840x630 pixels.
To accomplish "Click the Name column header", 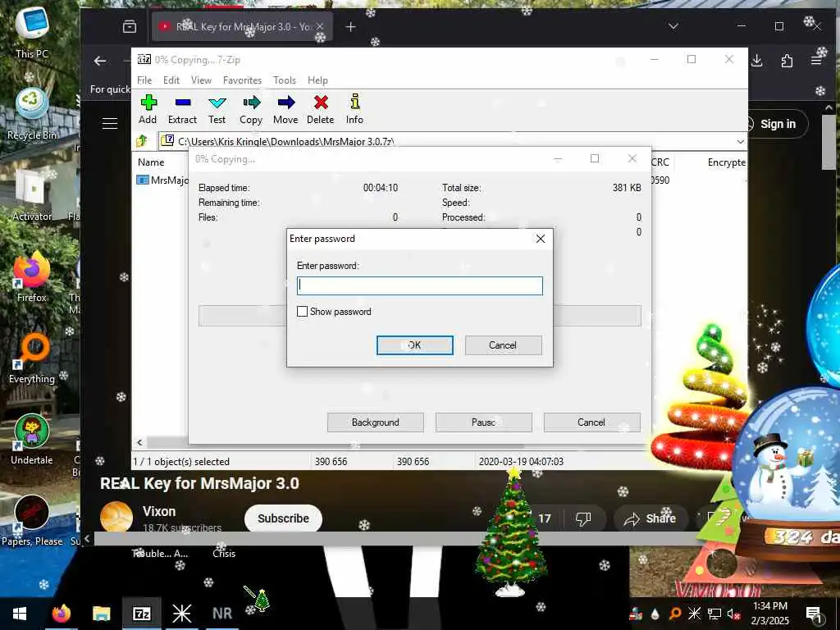I will [x=151, y=162].
